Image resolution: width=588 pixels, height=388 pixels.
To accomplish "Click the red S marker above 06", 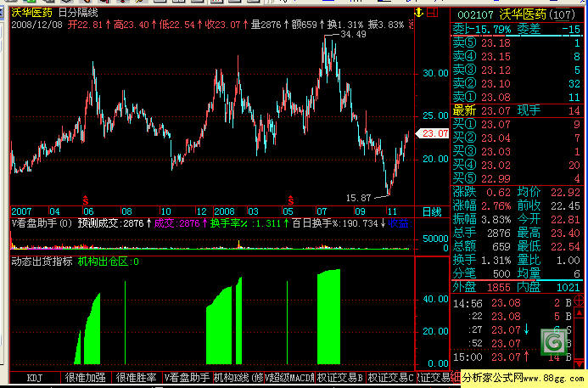I will point(86,200).
